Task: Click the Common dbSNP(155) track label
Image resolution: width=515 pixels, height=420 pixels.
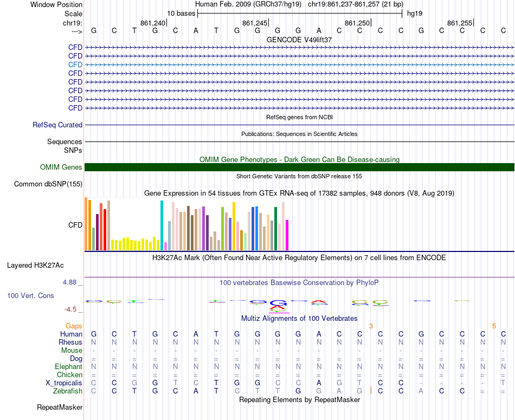Action: coord(48,184)
